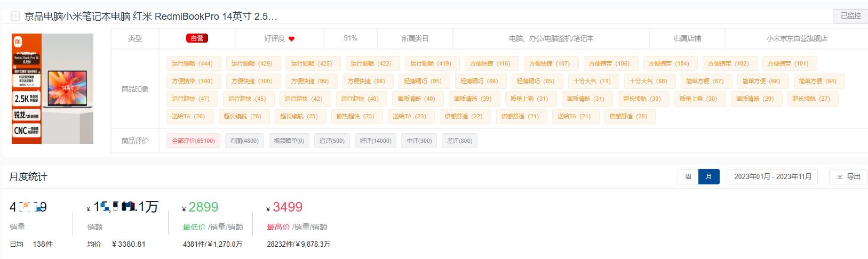The width and height of the screenshot is (868, 259).
Task: Open category 电脑、办公/电脑整机/笔记本
Action: (551, 39)
